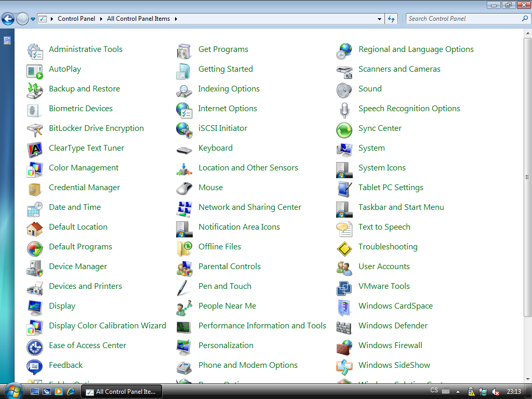Screen dimensions: 532x399
Task: Open Phone and Modem Options link
Action: pos(248,365)
